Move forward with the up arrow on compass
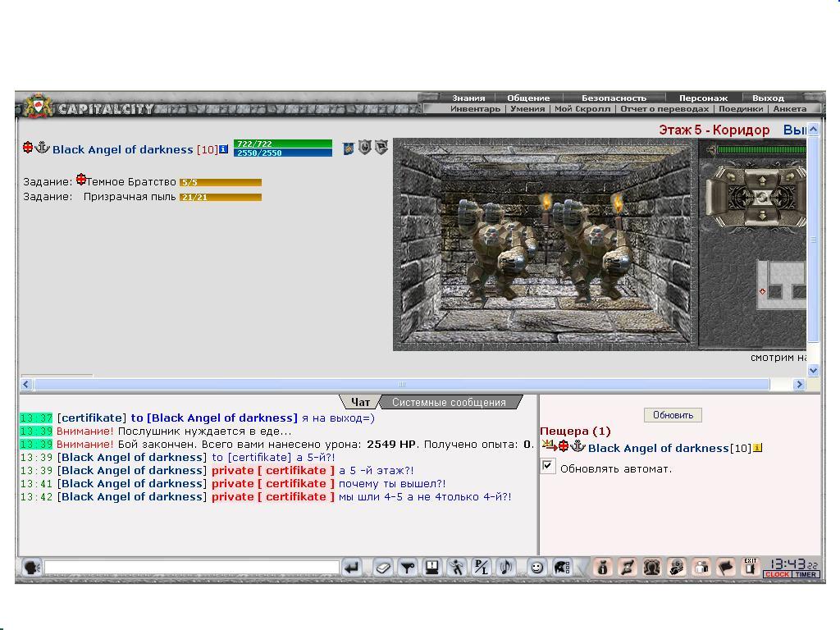Screen dimensions: 840x630 762,180
